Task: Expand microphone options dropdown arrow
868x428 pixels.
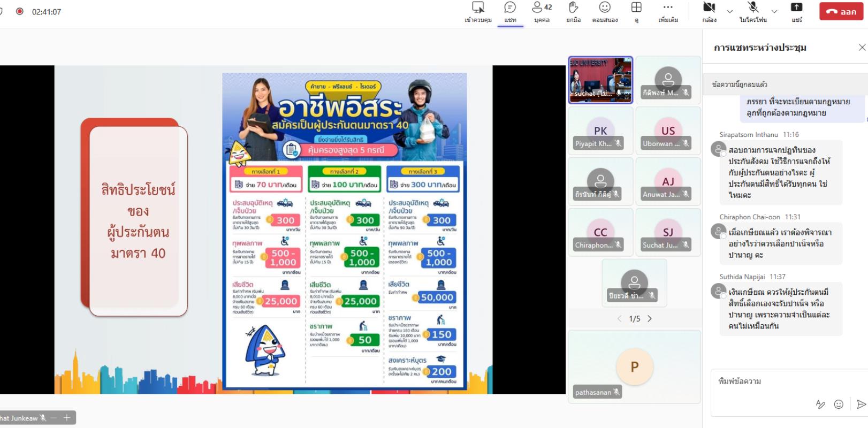Action: pos(774,11)
